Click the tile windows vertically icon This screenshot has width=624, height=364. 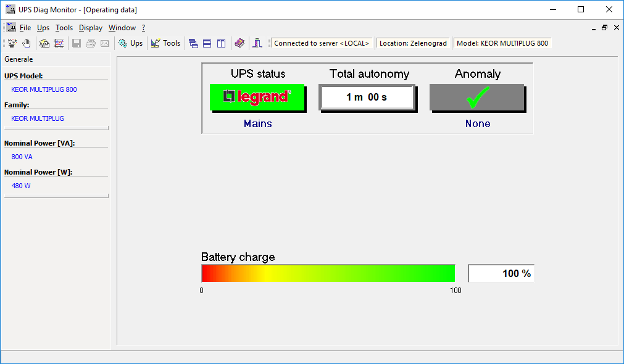coord(221,43)
